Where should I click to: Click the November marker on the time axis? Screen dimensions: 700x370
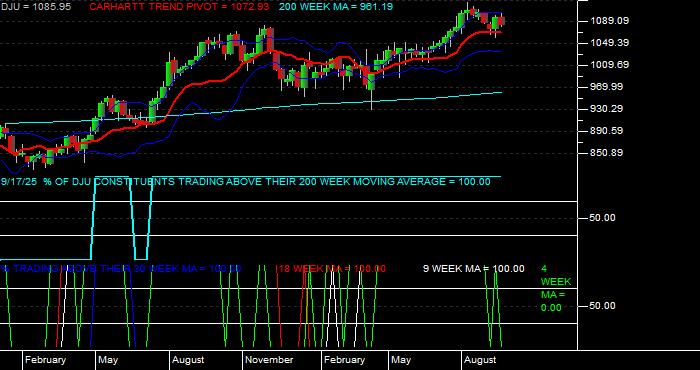[269, 360]
